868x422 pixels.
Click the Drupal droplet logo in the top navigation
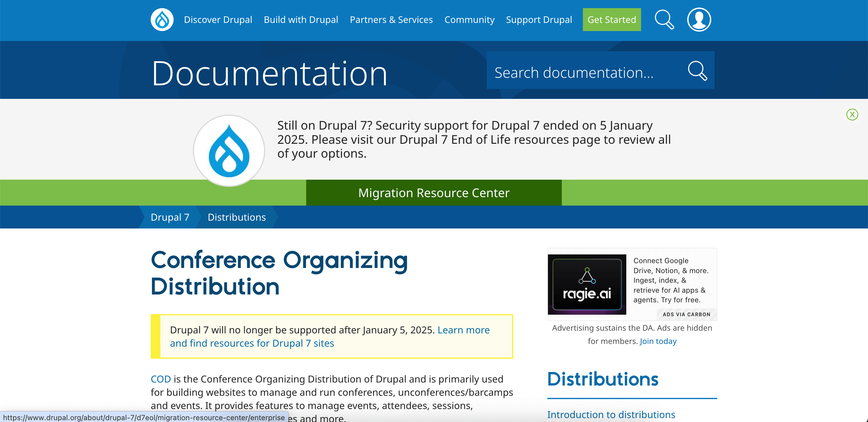coord(162,20)
